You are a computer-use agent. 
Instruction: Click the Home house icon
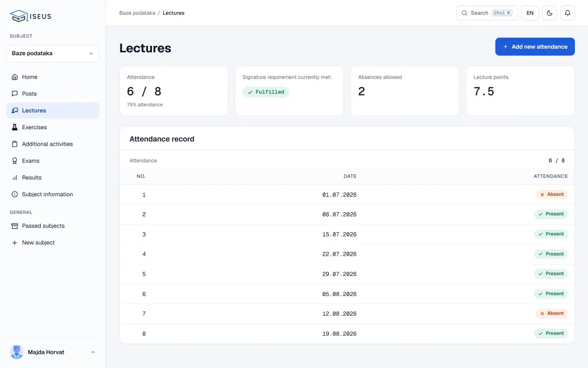(x=15, y=77)
